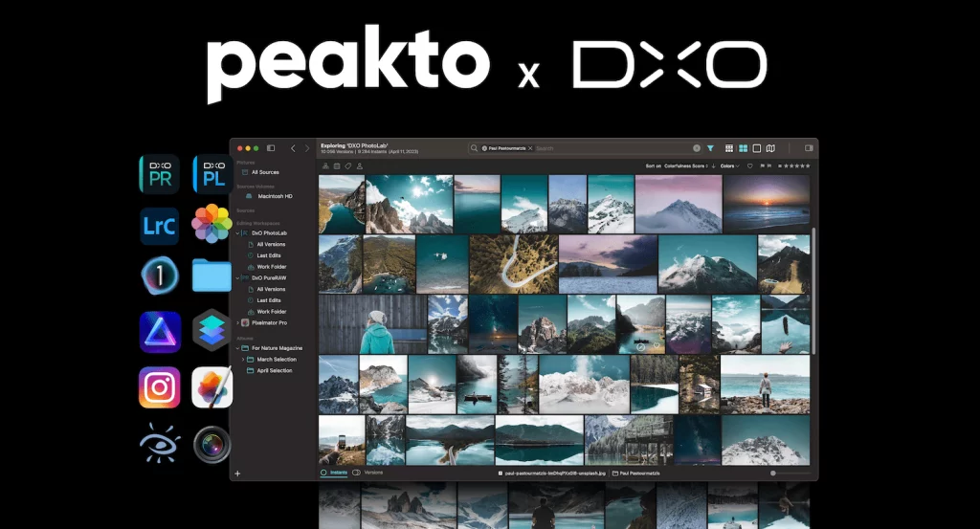Expand the Pixelmator Pro workspace chevron

click(x=237, y=323)
